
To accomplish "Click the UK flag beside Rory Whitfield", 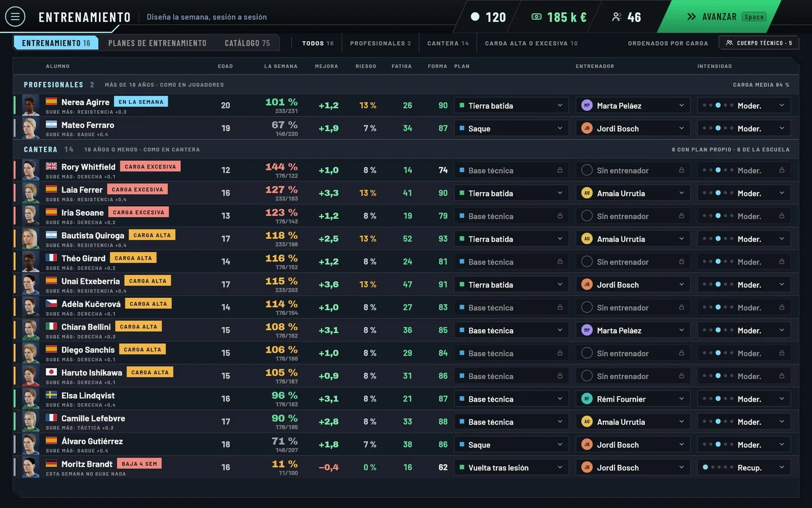I will [x=51, y=166].
